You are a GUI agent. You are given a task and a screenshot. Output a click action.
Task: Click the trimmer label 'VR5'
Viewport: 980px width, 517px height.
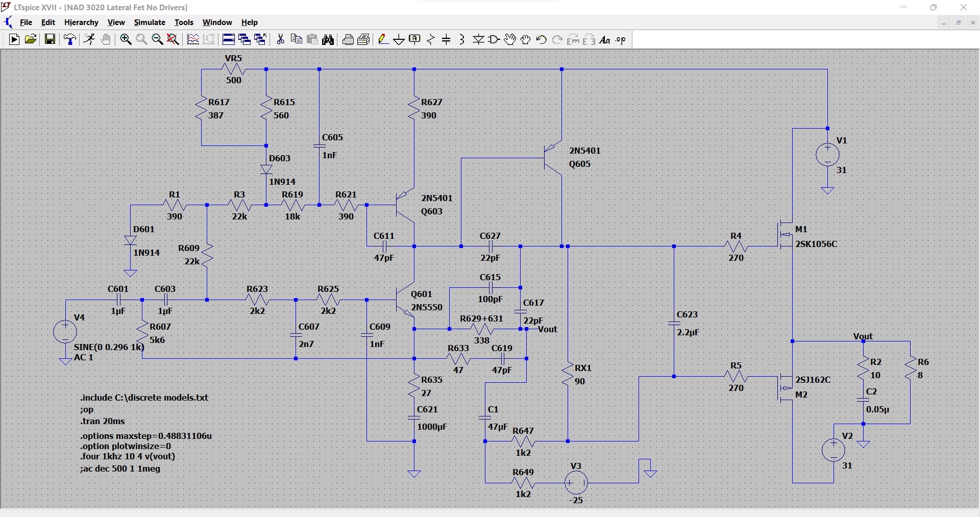[x=233, y=58]
